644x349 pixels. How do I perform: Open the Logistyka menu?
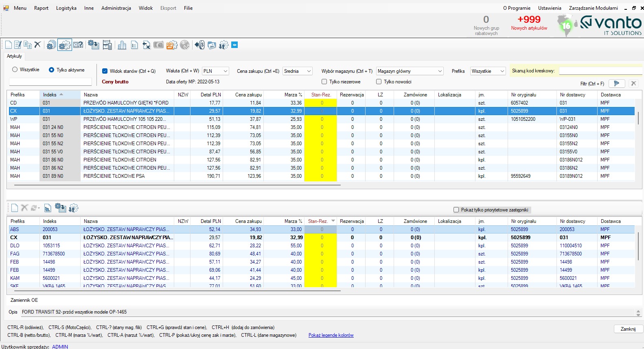(x=66, y=8)
